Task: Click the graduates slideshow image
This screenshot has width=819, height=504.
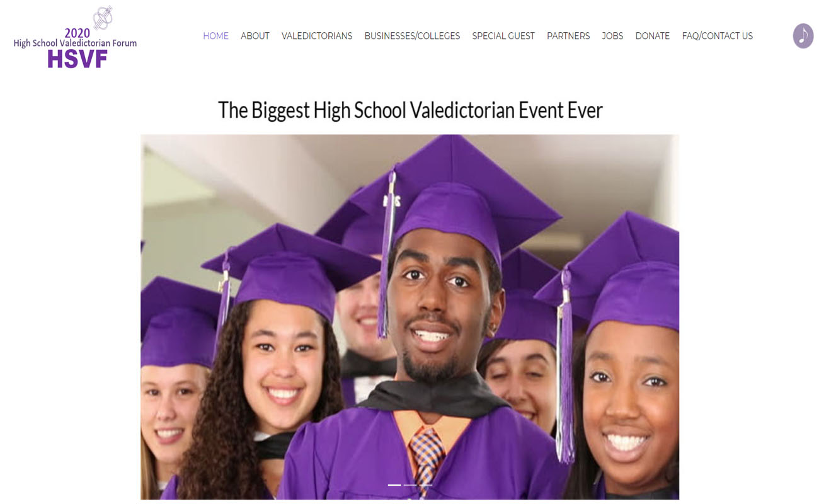Action: tap(409, 317)
